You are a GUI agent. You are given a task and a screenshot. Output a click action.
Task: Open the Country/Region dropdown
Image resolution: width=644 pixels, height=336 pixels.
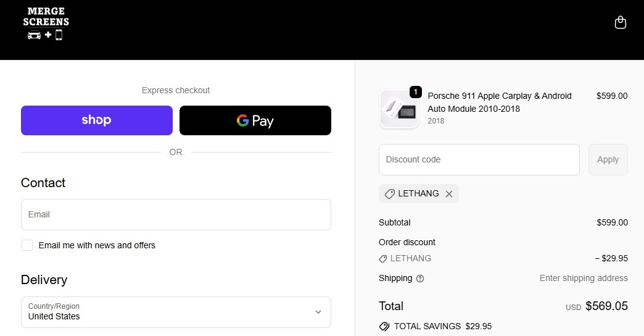(176, 312)
